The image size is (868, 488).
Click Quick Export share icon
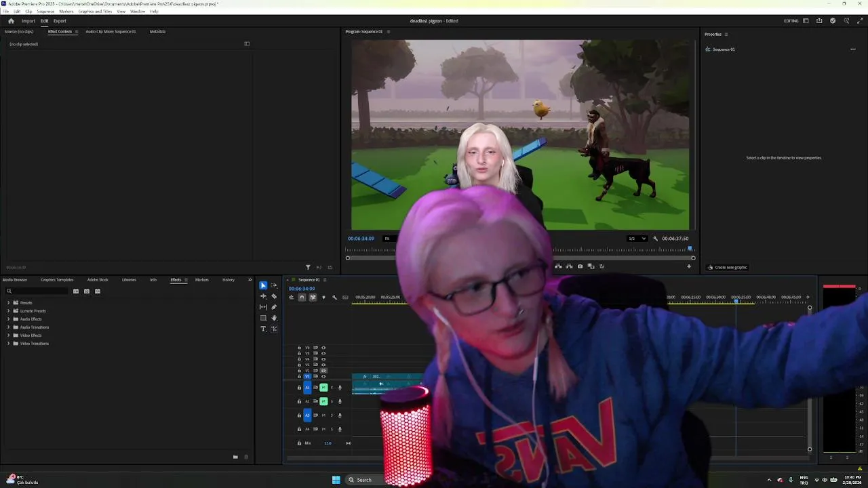pos(819,21)
